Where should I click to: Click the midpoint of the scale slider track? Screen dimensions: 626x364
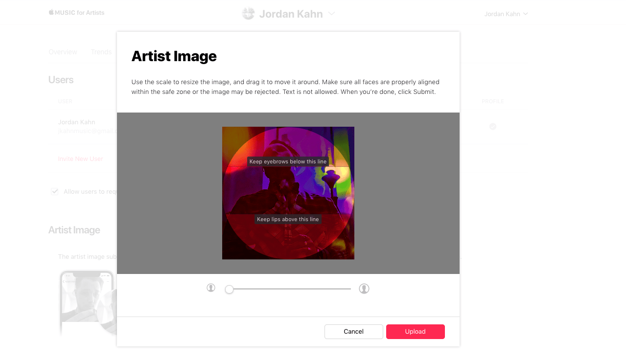click(x=288, y=289)
